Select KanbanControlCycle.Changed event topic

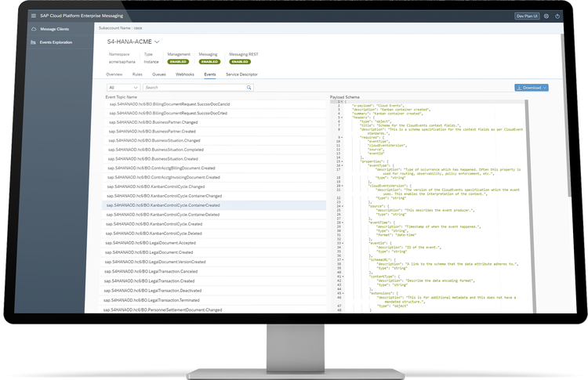pos(214,186)
